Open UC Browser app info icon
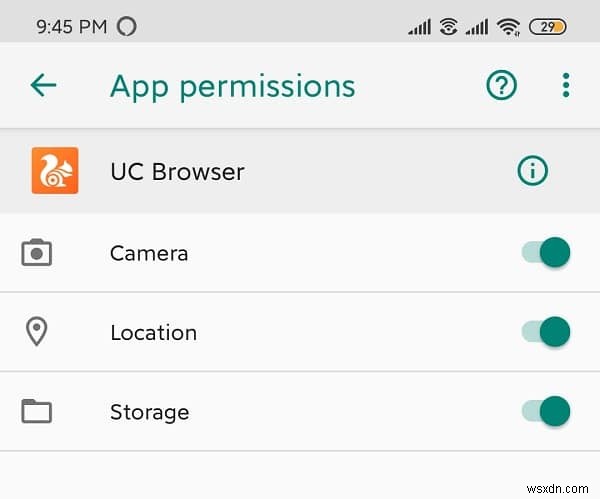The image size is (600, 499). click(533, 171)
